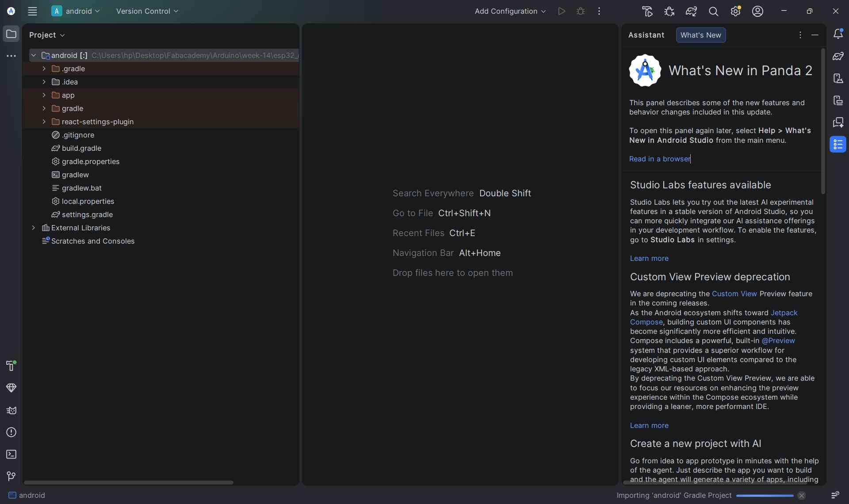Open background tasks icon in status bar
This screenshot has height=504, width=849.
[835, 495]
